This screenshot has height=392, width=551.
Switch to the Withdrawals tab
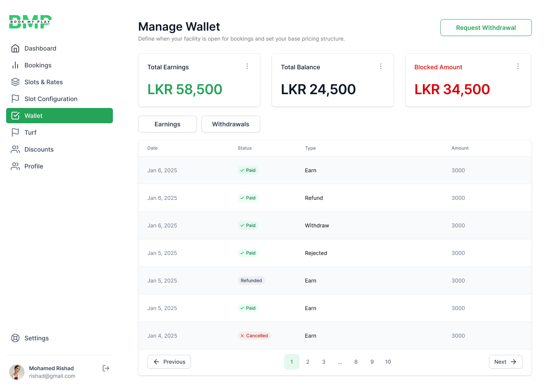coord(230,124)
